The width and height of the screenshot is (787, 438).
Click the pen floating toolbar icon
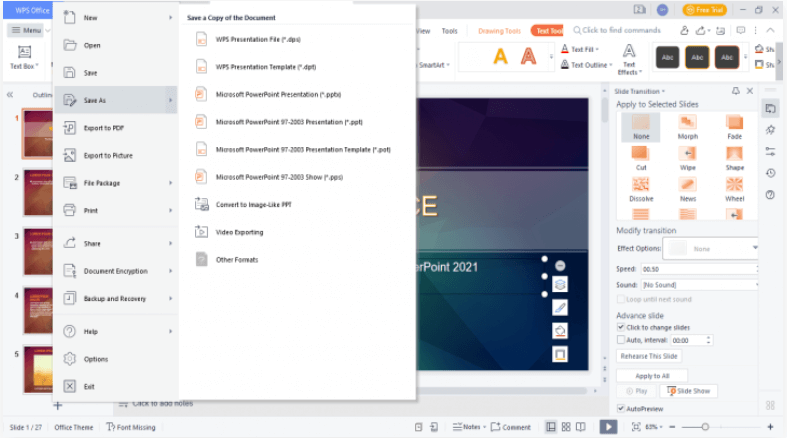(560, 308)
